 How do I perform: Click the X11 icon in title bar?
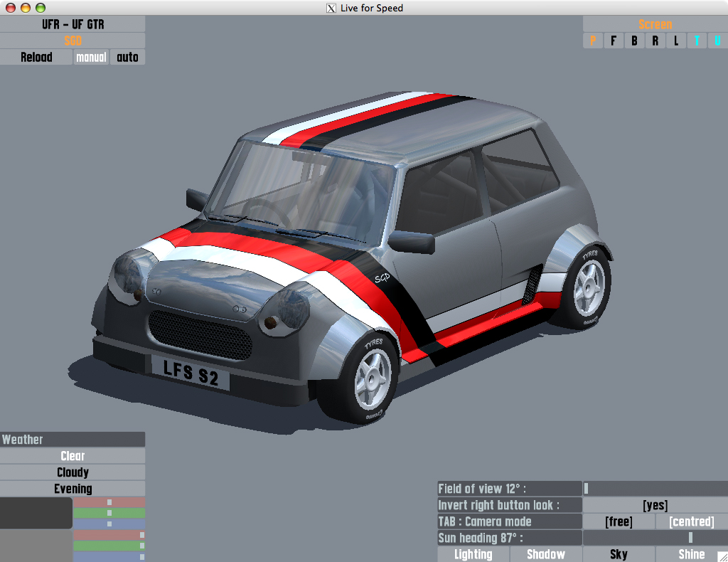tap(331, 8)
